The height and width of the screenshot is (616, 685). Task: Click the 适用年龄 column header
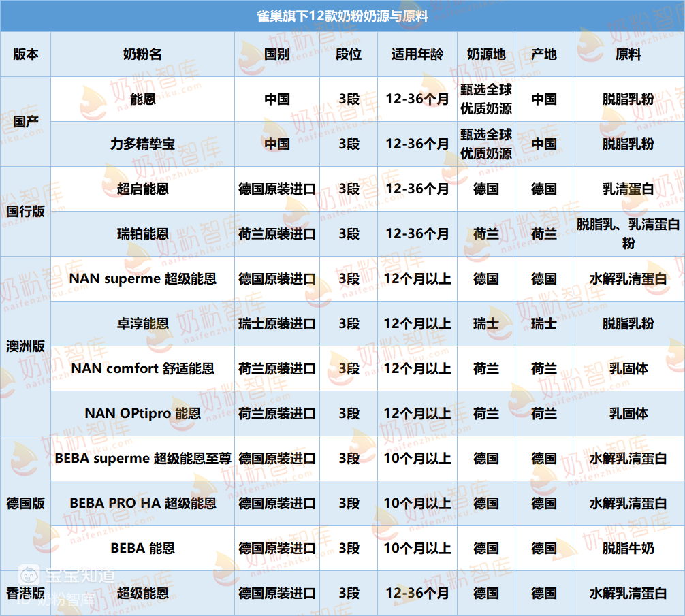click(x=417, y=54)
